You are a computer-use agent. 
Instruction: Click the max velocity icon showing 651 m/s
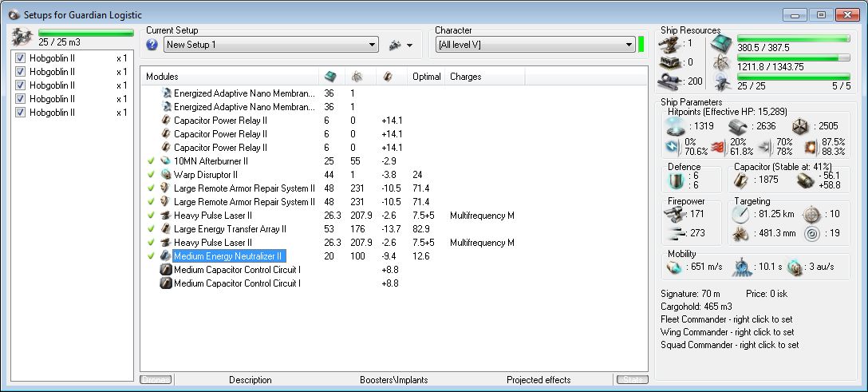(673, 267)
